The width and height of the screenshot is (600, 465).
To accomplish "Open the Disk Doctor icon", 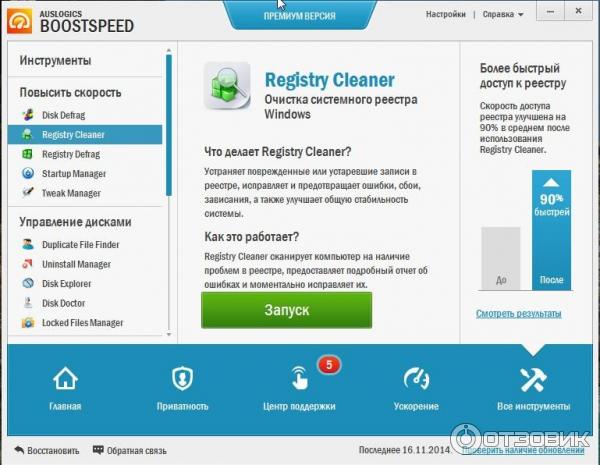I will [x=28, y=303].
